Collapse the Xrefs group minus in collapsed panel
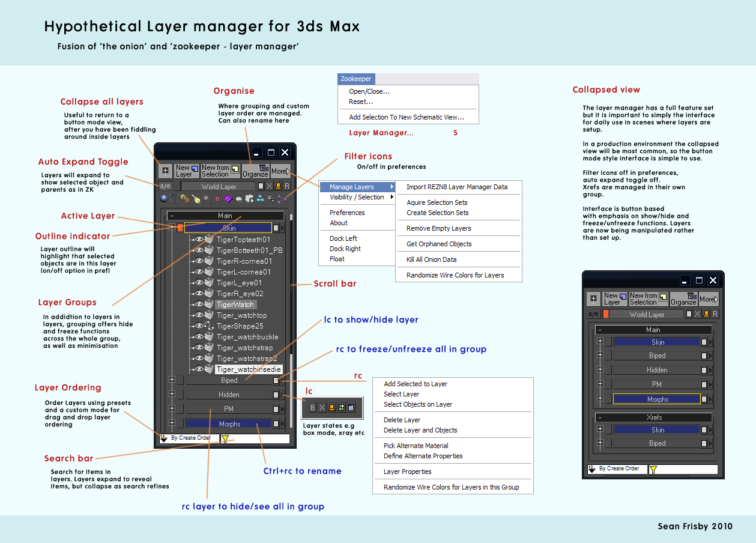Image resolution: width=756 pixels, height=543 pixels. (600, 417)
